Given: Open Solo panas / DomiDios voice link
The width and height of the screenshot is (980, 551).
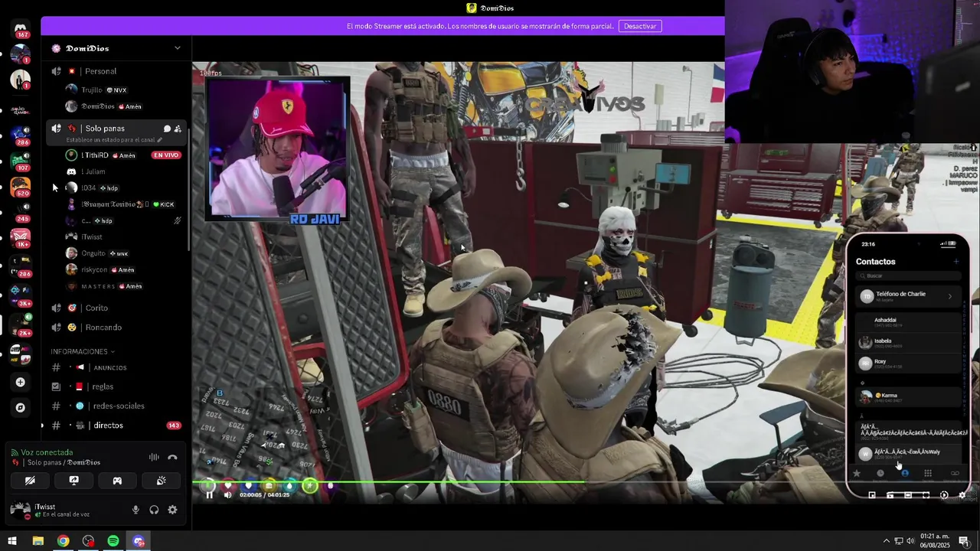Looking at the screenshot, I should [x=64, y=463].
